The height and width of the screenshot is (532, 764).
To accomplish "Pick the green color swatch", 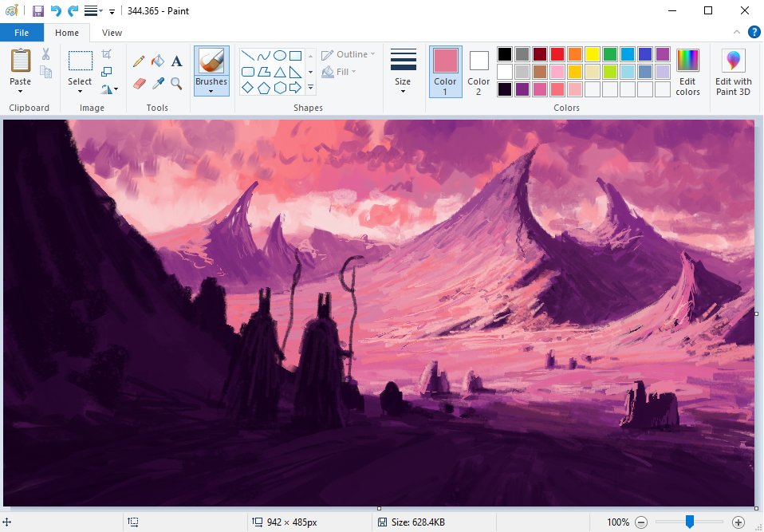I will pos(610,54).
